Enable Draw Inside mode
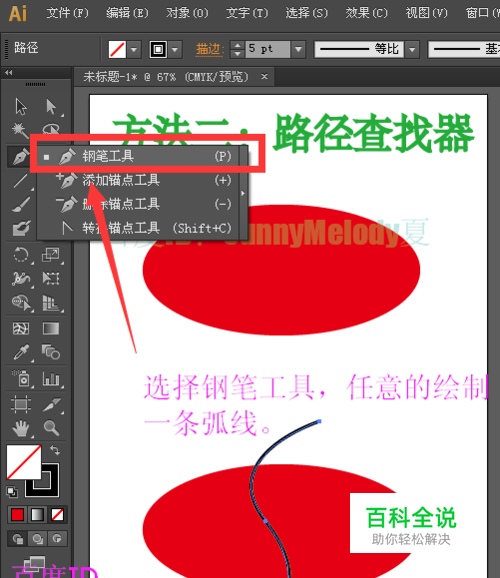 click(x=57, y=539)
